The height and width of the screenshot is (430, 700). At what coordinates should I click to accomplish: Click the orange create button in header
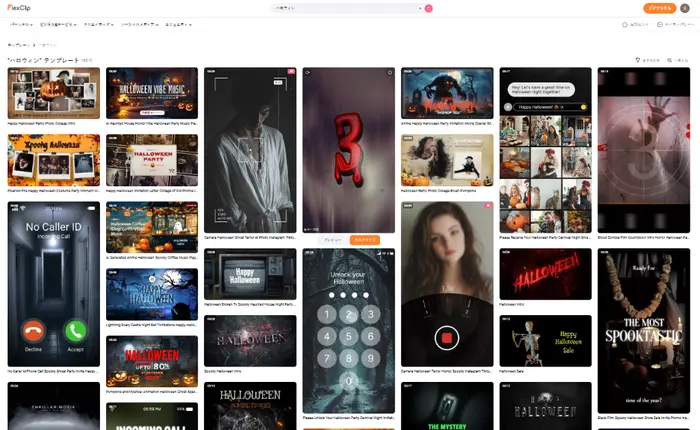click(x=658, y=8)
